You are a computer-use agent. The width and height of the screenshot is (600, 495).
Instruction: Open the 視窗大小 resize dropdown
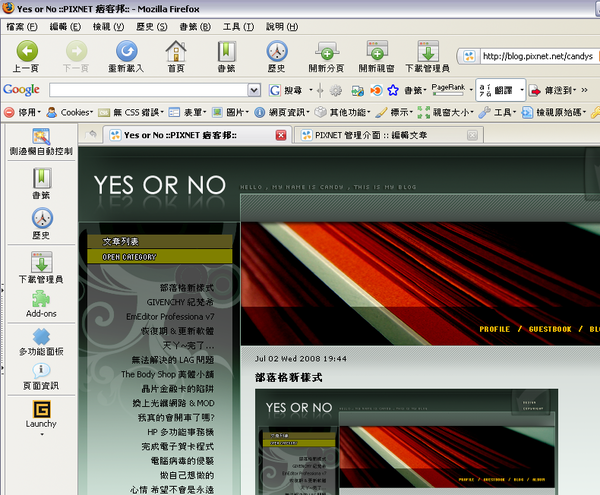(x=446, y=112)
